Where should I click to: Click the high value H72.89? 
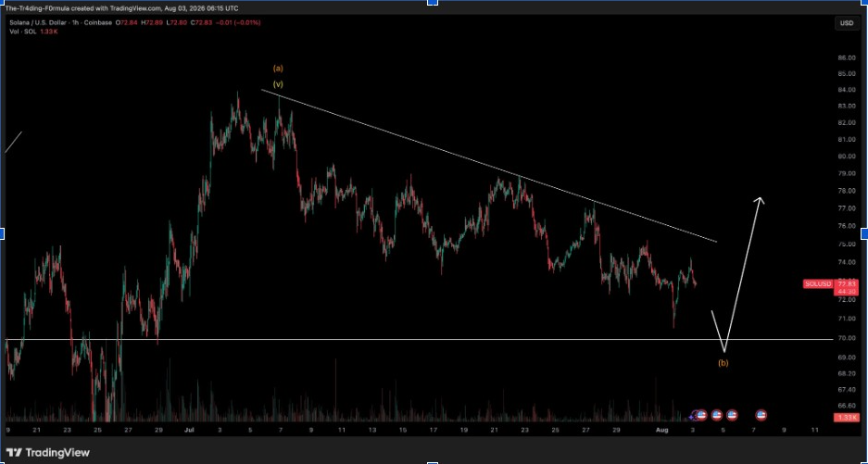pyautogui.click(x=152, y=23)
